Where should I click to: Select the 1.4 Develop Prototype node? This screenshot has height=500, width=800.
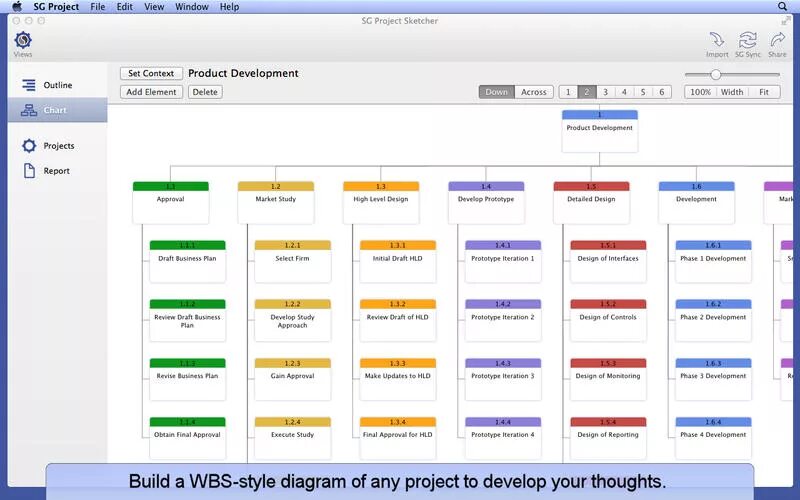click(x=486, y=203)
